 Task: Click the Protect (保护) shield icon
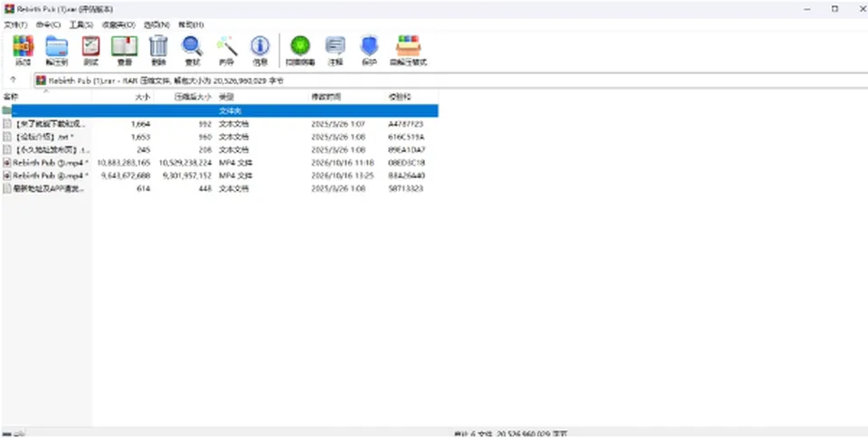pyautogui.click(x=369, y=51)
